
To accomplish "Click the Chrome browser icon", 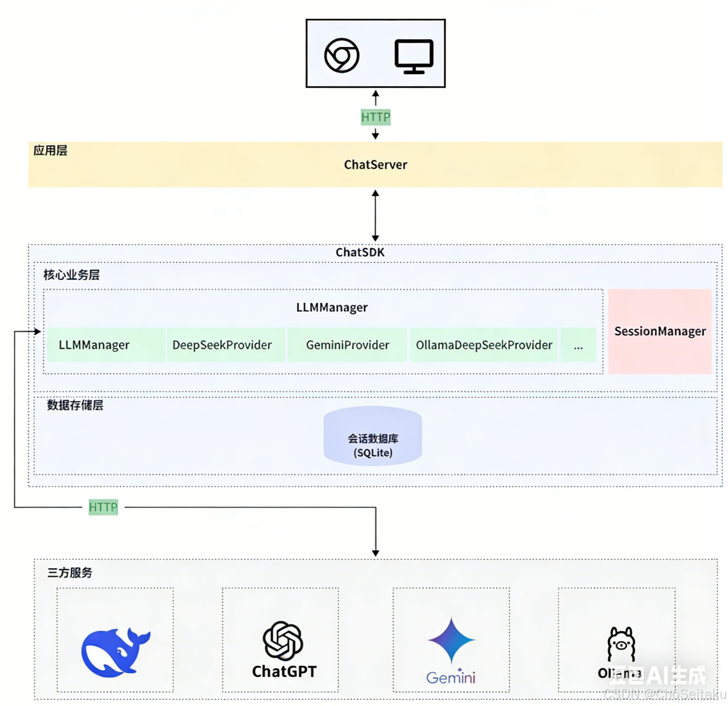I will tap(341, 55).
